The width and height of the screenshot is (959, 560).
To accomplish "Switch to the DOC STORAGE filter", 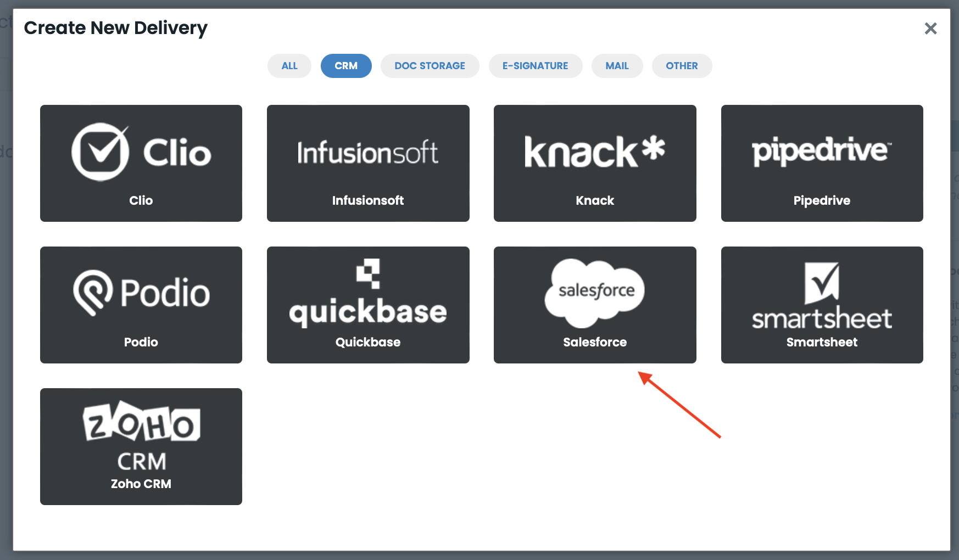I will click(430, 66).
